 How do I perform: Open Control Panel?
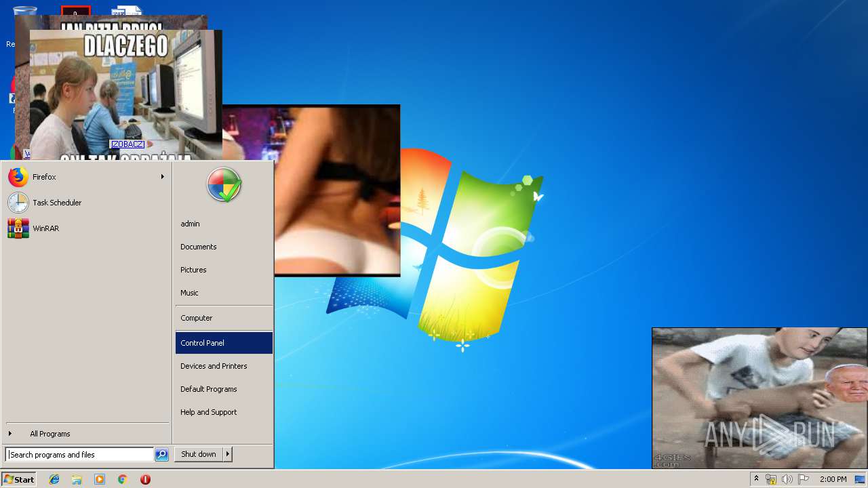tap(224, 343)
